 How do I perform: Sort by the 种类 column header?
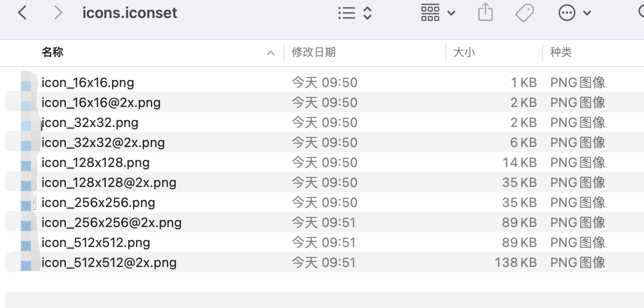[561, 52]
